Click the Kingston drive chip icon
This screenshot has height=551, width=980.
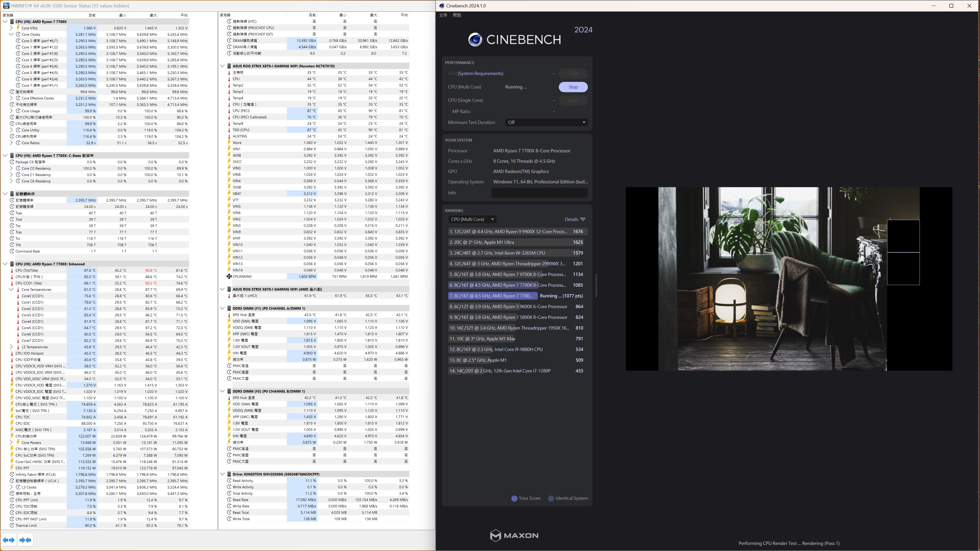pyautogui.click(x=229, y=474)
